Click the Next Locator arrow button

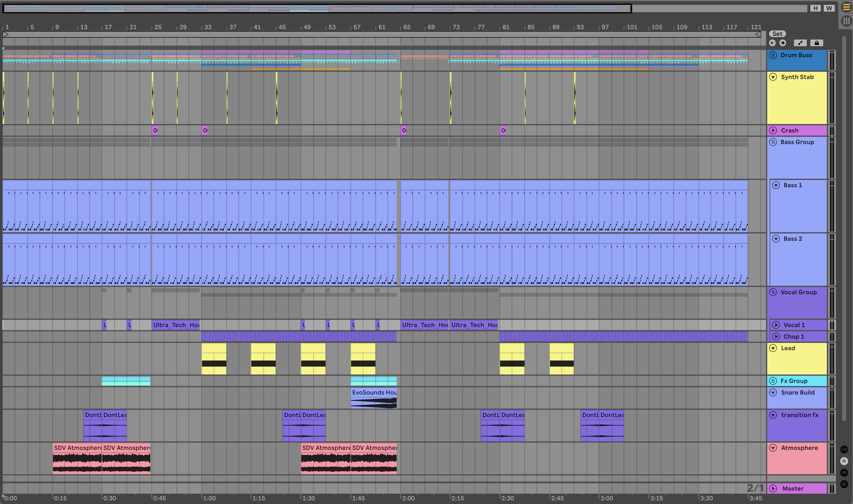[x=783, y=43]
